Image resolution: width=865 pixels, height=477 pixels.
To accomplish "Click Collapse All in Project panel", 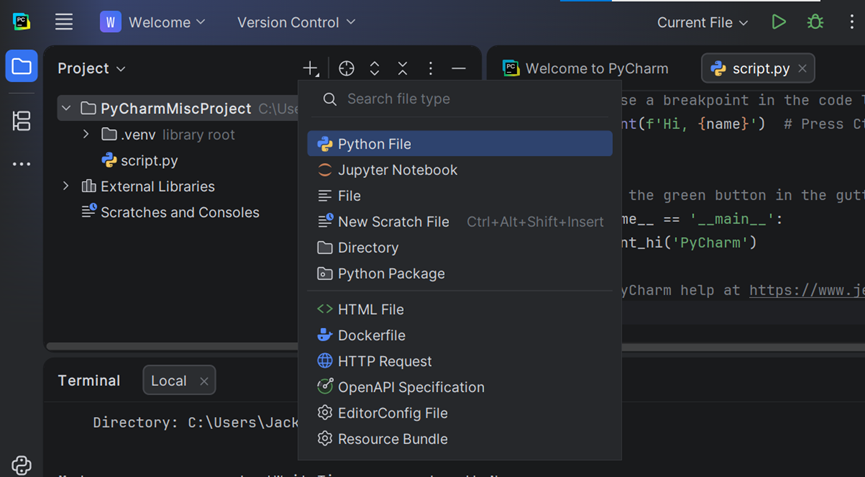I will [402, 68].
